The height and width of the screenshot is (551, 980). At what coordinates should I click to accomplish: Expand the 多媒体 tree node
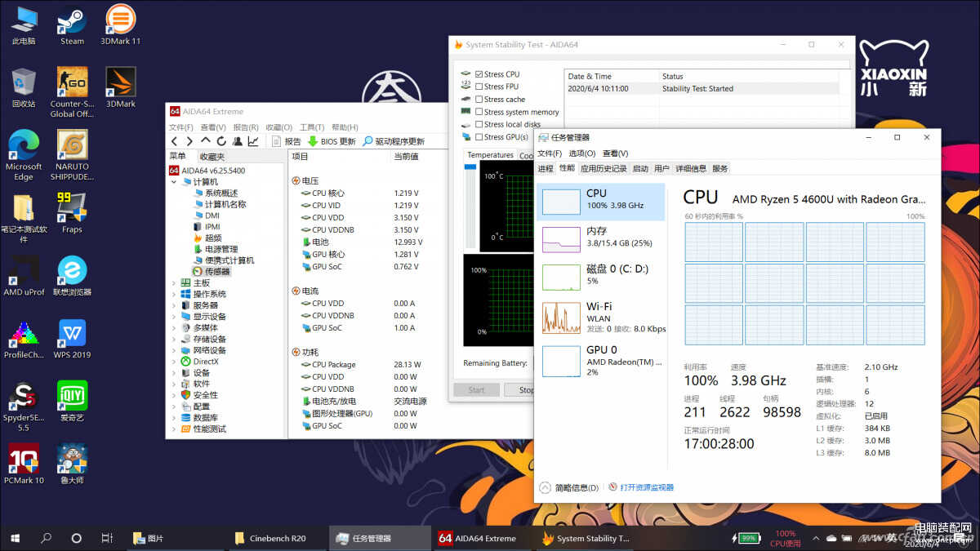point(174,327)
